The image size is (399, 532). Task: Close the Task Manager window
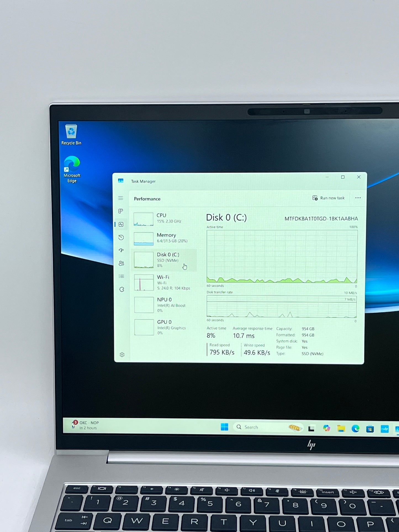359,177
